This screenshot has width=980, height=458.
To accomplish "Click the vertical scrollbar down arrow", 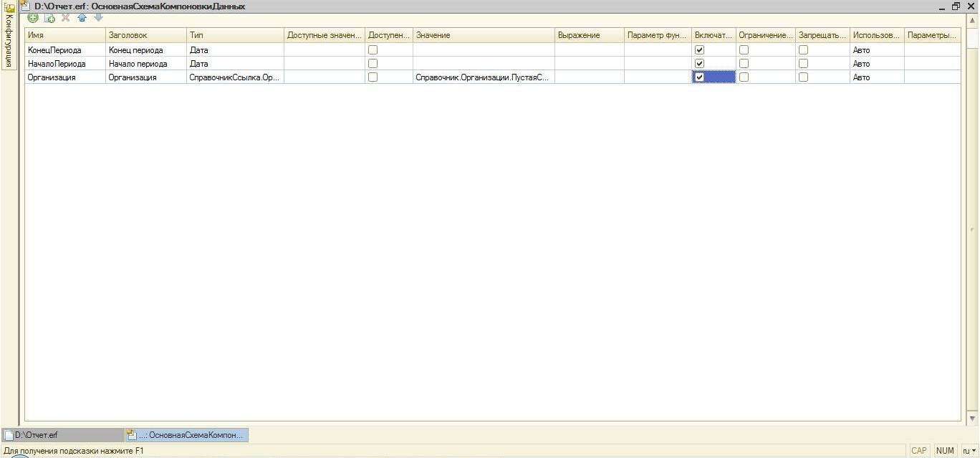I will point(972,419).
